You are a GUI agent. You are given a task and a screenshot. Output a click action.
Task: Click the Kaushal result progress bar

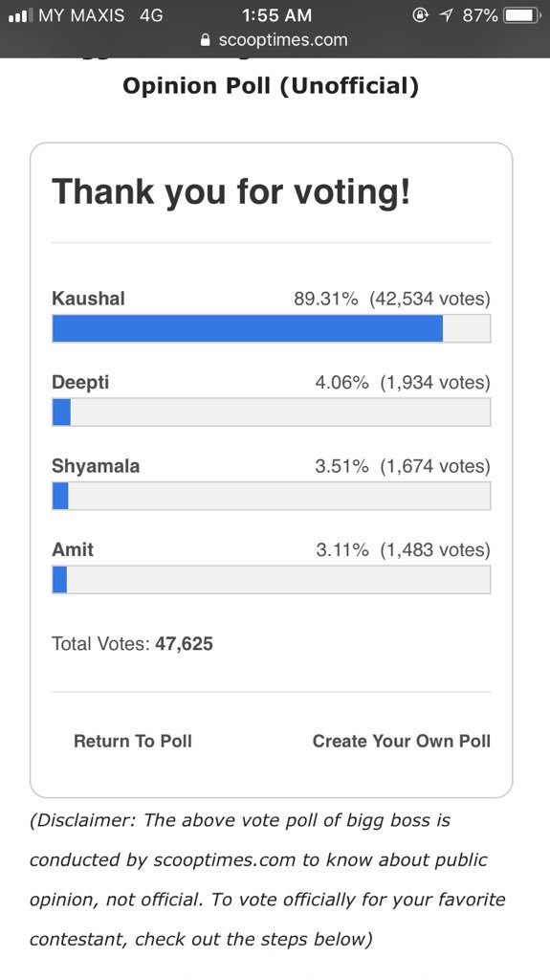click(x=272, y=329)
